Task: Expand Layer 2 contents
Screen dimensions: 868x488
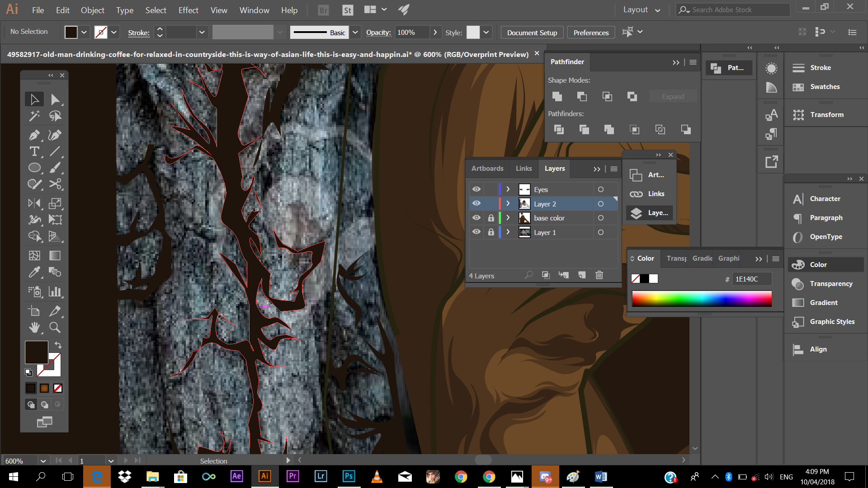Action: tap(508, 204)
